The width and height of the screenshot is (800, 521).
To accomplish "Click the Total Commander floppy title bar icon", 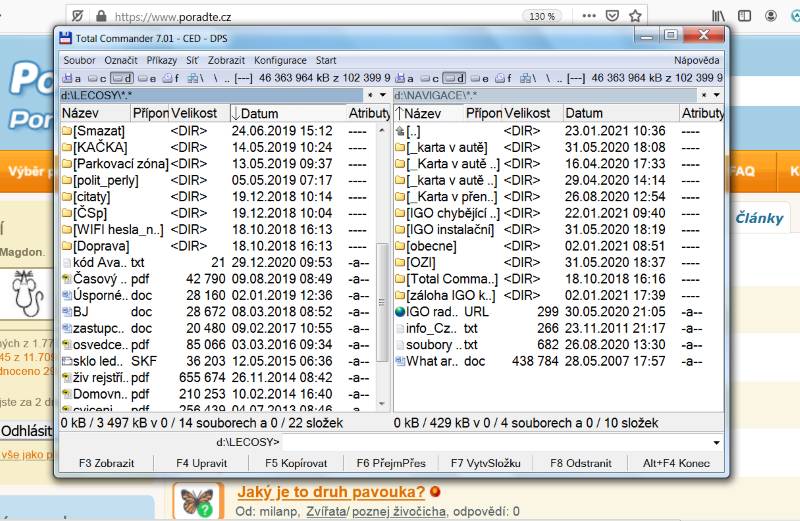I will pos(65,38).
